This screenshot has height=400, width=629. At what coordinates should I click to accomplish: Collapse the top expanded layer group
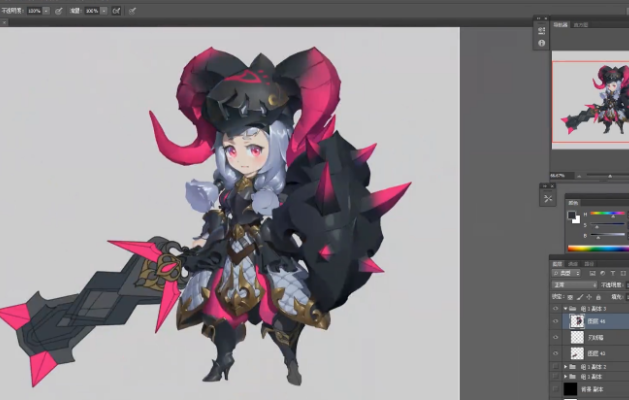566,309
